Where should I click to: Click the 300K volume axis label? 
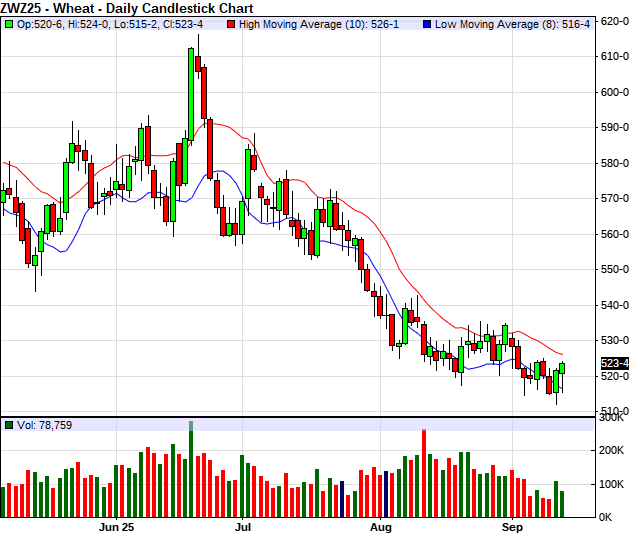[614, 418]
